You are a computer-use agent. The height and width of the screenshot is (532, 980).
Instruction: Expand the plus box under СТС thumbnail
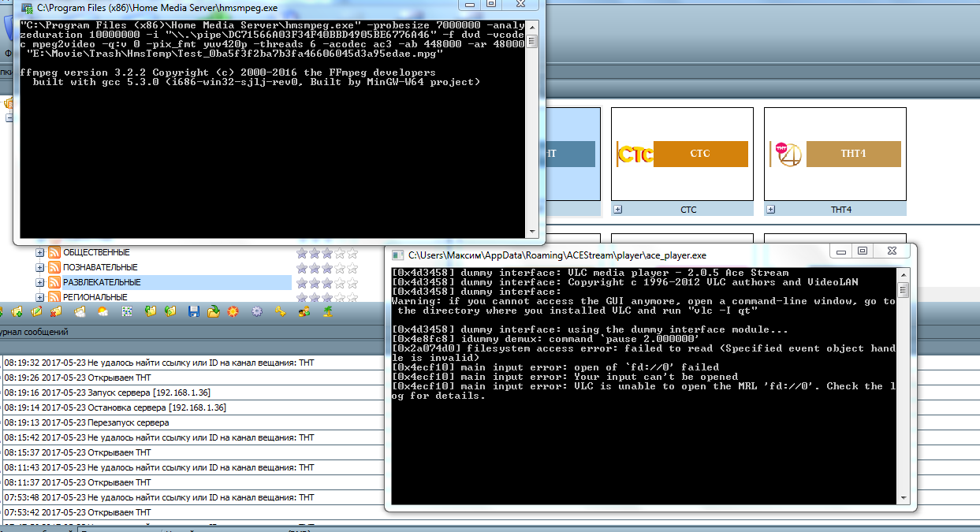[618, 210]
